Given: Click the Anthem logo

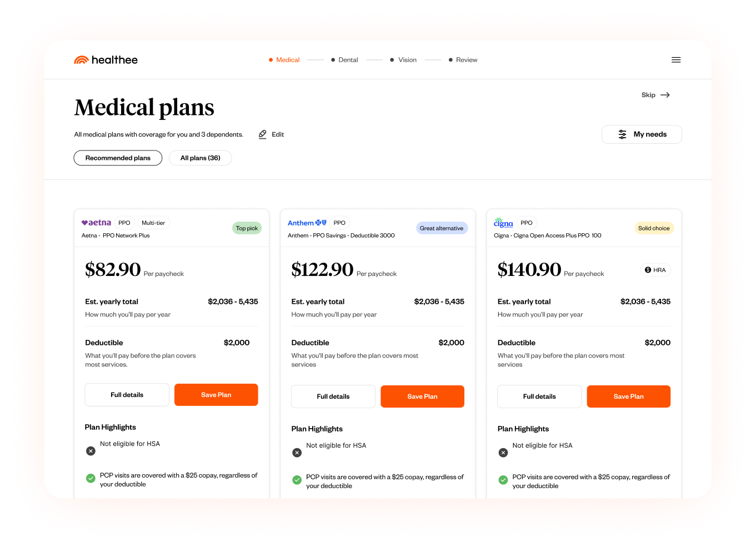Looking at the screenshot, I should [x=307, y=223].
